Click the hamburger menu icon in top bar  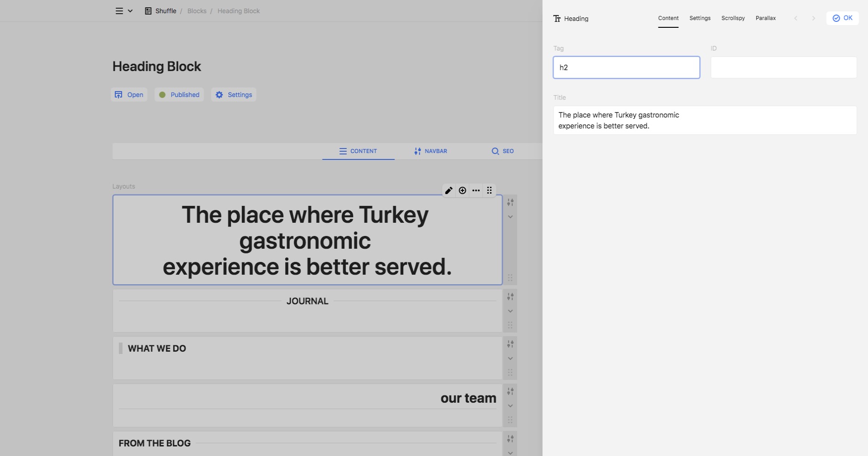click(x=119, y=11)
